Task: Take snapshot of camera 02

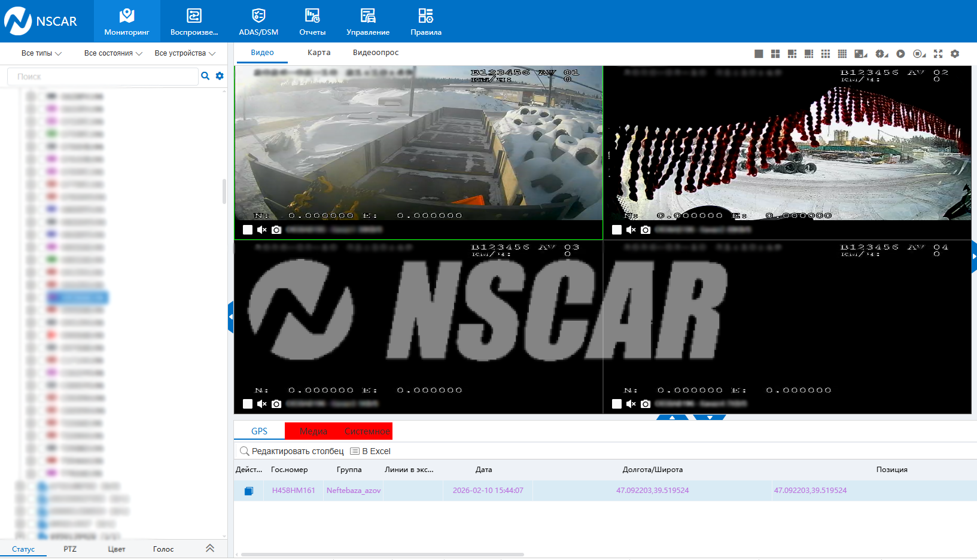Action: point(646,230)
